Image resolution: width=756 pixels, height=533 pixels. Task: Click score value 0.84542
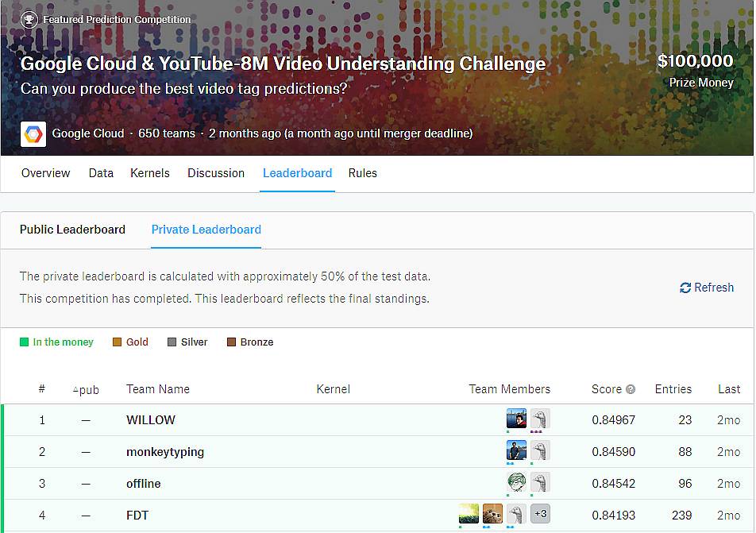click(x=613, y=484)
